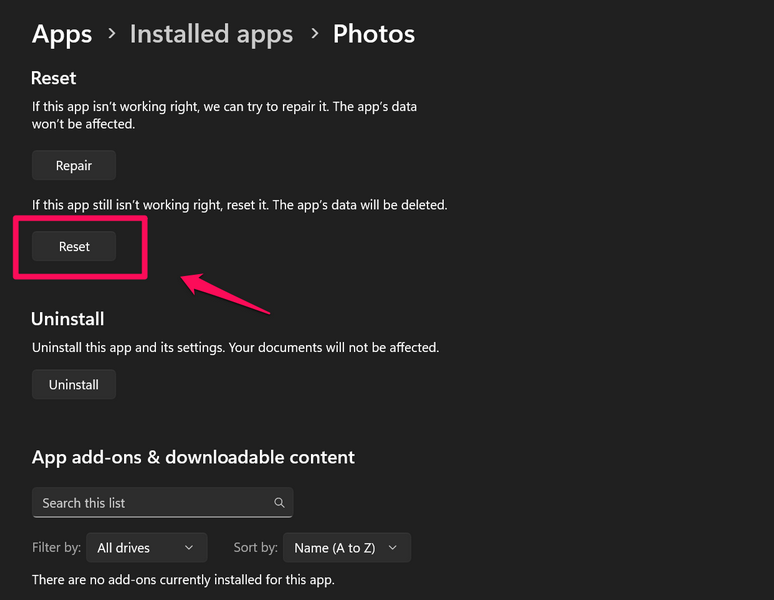Navigate to Installed apps breadcrumb
This screenshot has height=600, width=774.
point(211,34)
